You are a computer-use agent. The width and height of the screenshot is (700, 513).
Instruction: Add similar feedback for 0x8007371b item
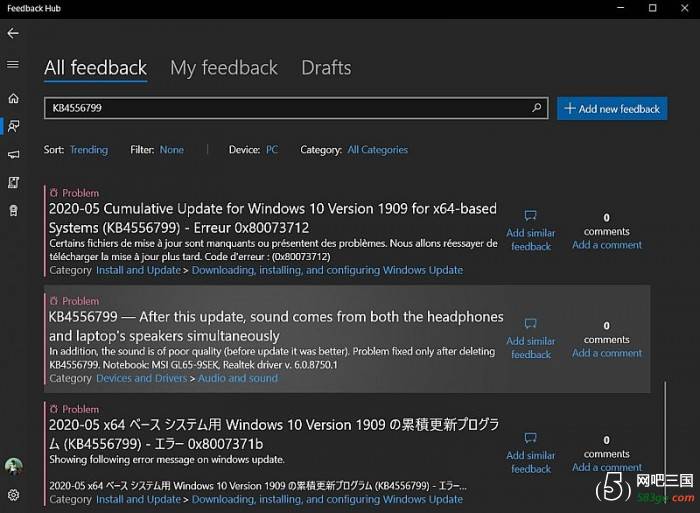point(531,454)
